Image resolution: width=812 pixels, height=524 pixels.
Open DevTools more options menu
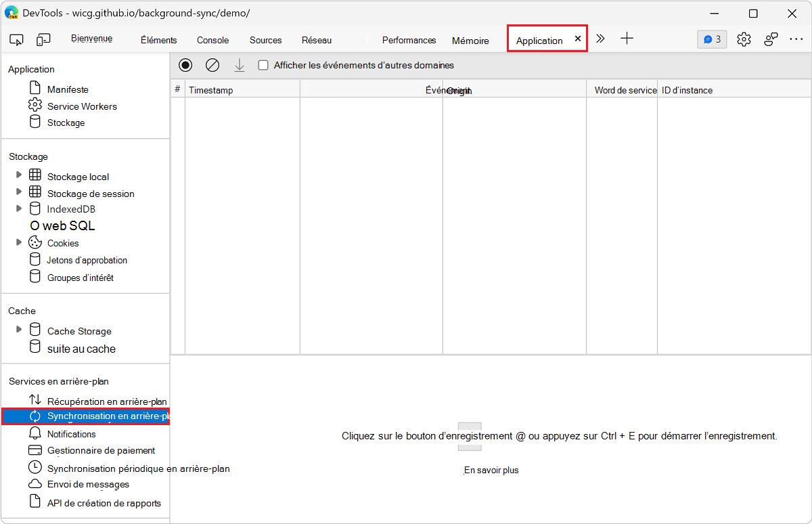tap(796, 39)
